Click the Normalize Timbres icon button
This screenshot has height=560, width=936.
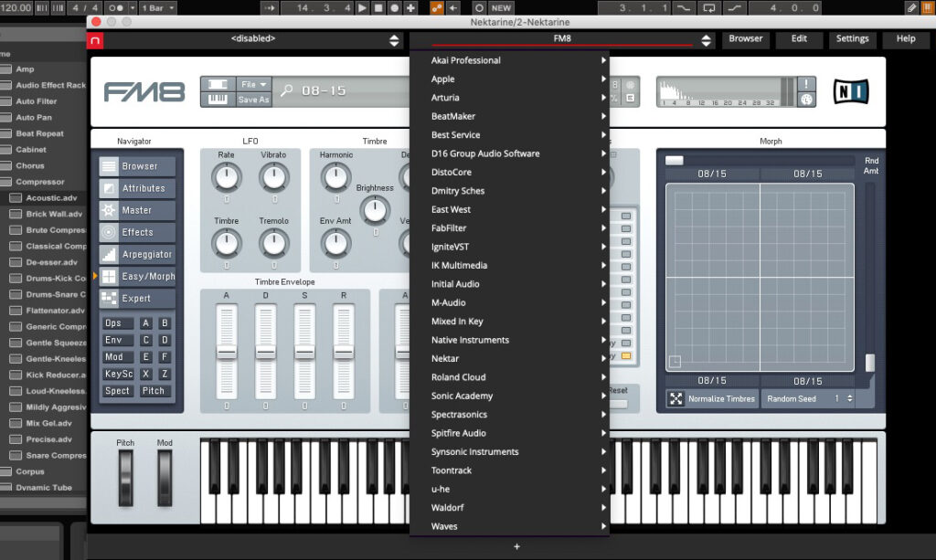pos(675,398)
